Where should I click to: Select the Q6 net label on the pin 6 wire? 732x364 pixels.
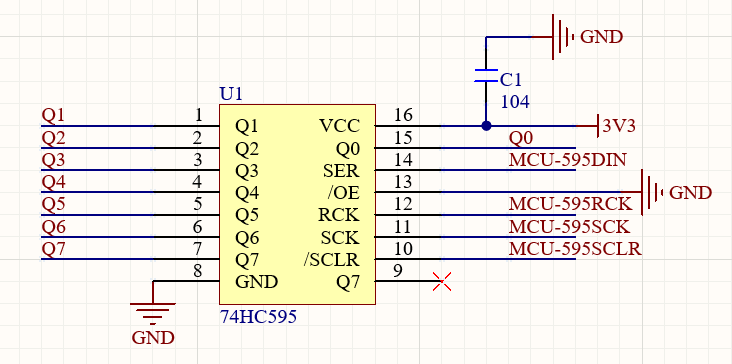[53, 226]
